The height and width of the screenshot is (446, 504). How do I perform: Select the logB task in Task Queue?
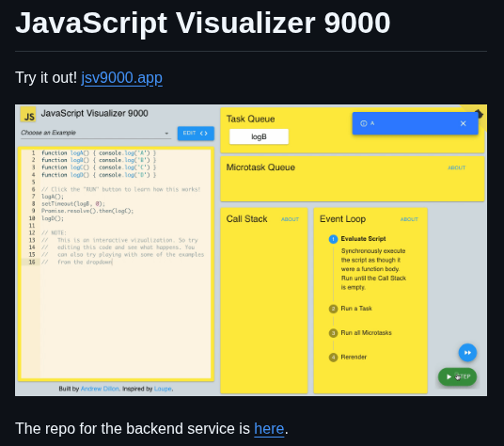259,136
